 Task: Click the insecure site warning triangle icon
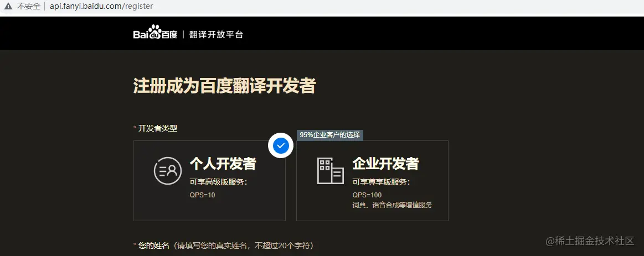pyautogui.click(x=8, y=6)
